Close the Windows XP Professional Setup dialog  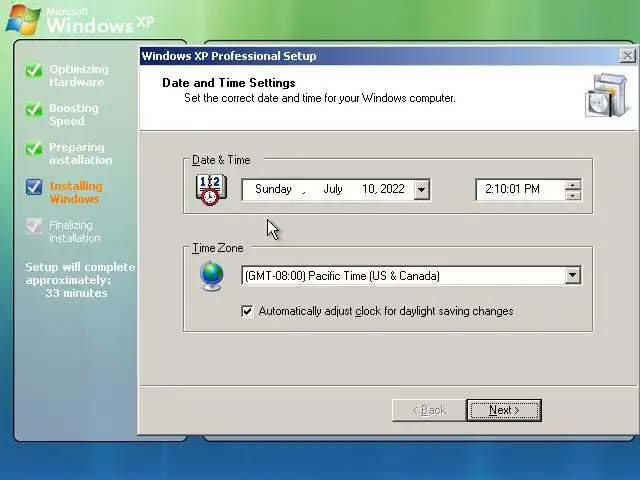pos(628,56)
